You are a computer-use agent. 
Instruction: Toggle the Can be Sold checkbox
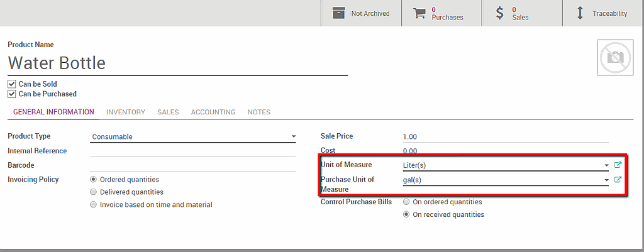click(x=11, y=84)
